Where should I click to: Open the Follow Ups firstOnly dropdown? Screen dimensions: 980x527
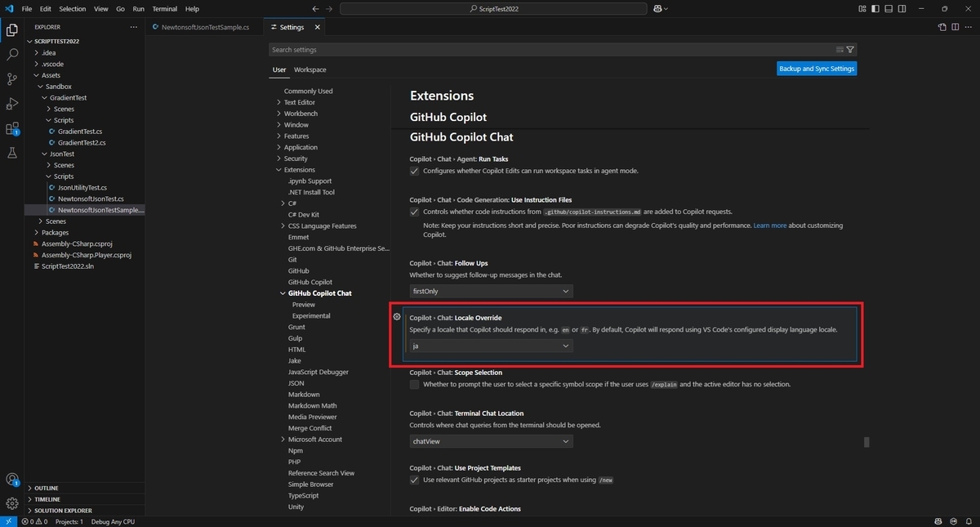491,291
